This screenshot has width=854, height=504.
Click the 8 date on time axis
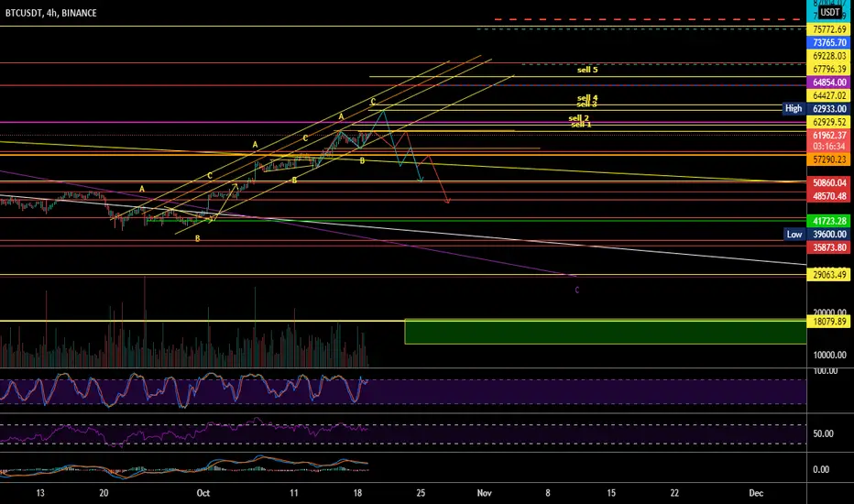click(x=548, y=493)
